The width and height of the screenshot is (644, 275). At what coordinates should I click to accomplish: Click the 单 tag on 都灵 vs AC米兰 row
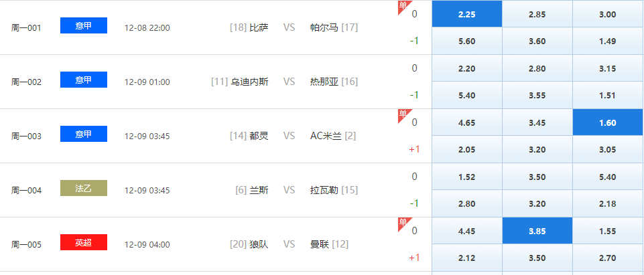pos(403,114)
